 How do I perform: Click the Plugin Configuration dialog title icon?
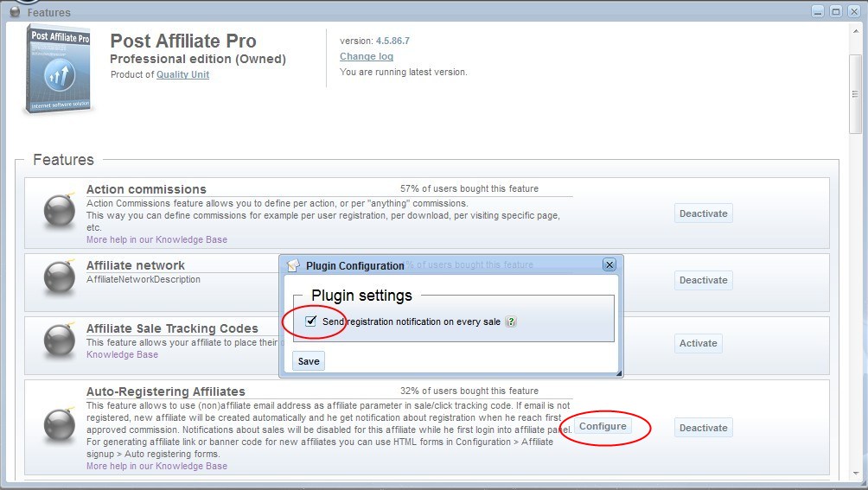(293, 265)
